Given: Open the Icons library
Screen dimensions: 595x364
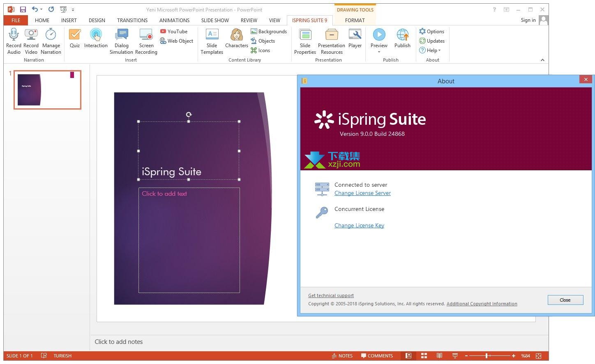Looking at the screenshot, I should [261, 50].
